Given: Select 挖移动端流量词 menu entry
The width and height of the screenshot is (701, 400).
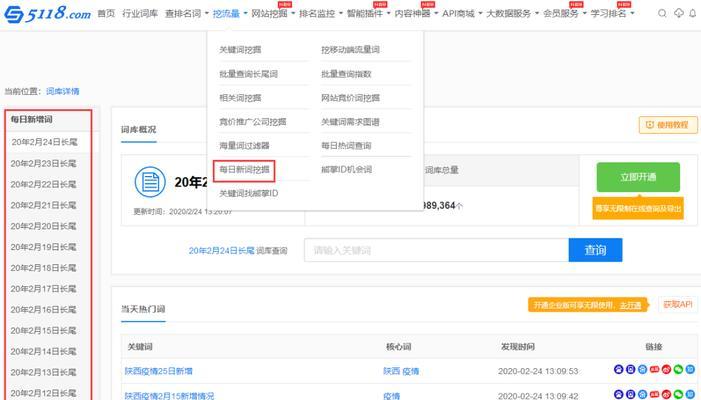Looking at the screenshot, I should (350, 50).
